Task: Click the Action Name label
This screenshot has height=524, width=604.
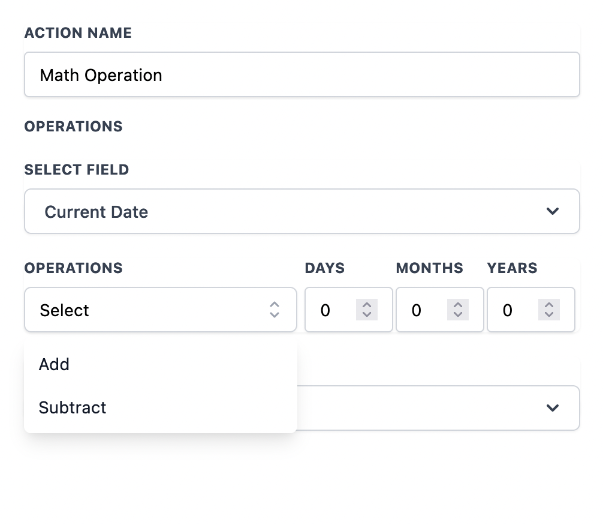Action: click(78, 33)
